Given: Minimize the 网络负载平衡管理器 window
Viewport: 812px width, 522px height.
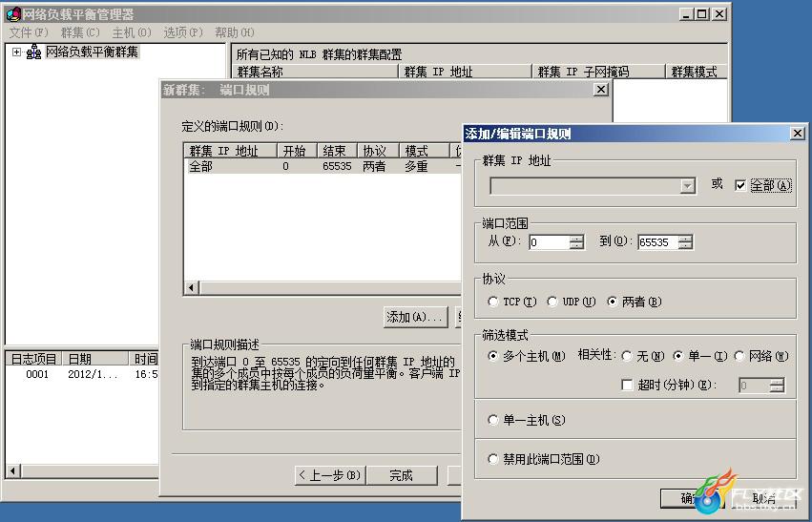Looking at the screenshot, I should [686, 14].
